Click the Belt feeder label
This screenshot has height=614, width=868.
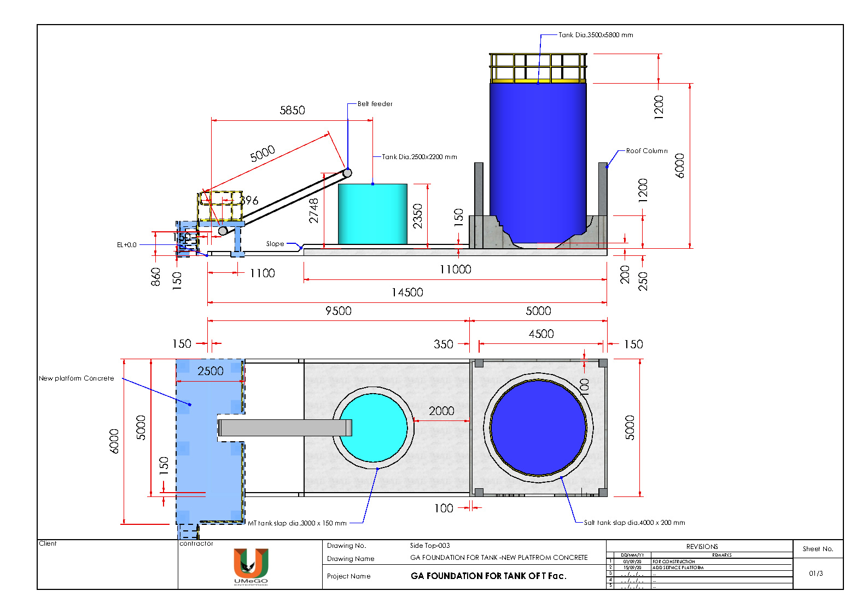pyautogui.click(x=375, y=104)
